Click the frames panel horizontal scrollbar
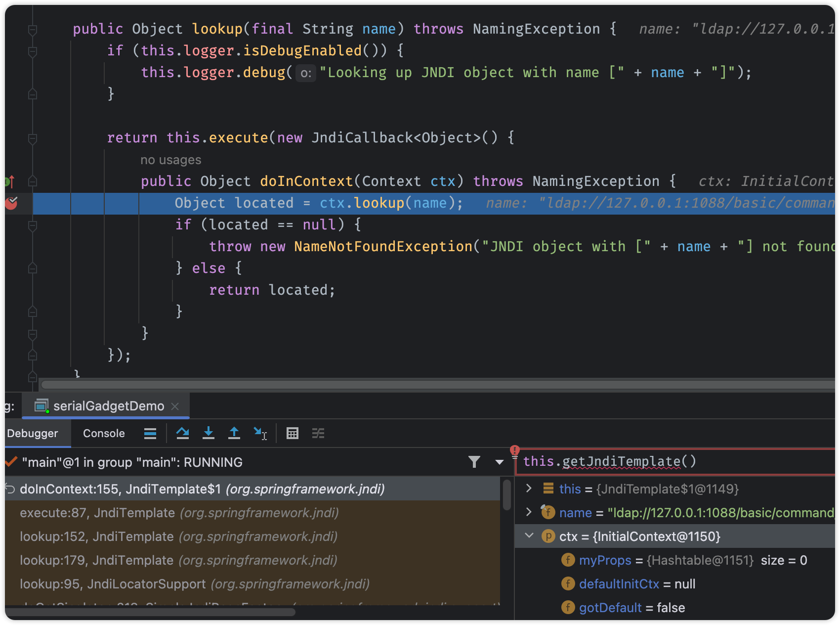The image size is (840, 625). coord(151,612)
